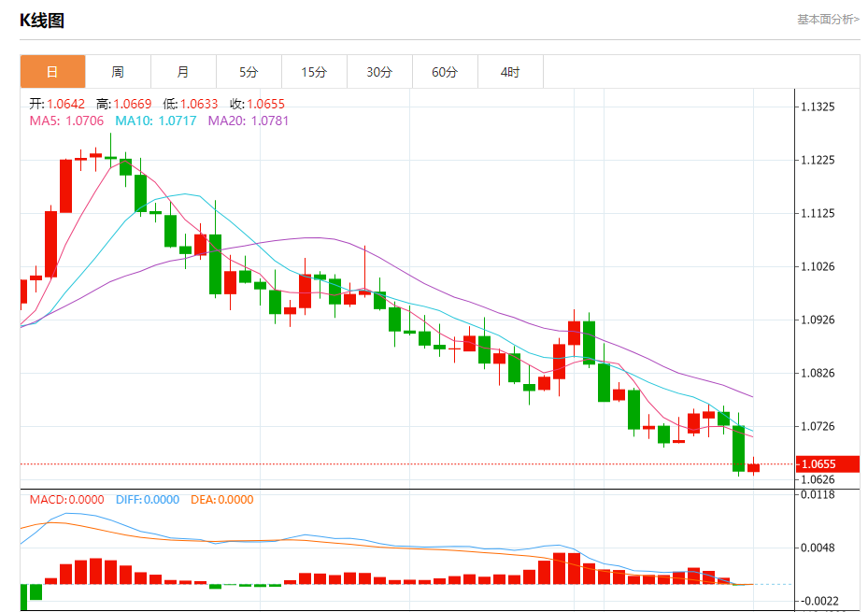
Task: Click the MA10: 1.0717 indicator label
Action: pyautogui.click(x=155, y=121)
